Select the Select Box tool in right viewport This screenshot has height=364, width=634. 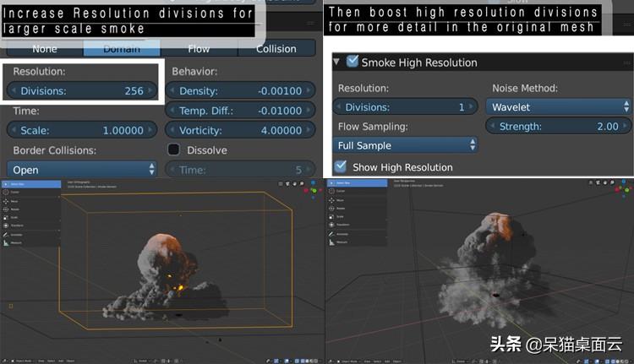click(x=357, y=183)
